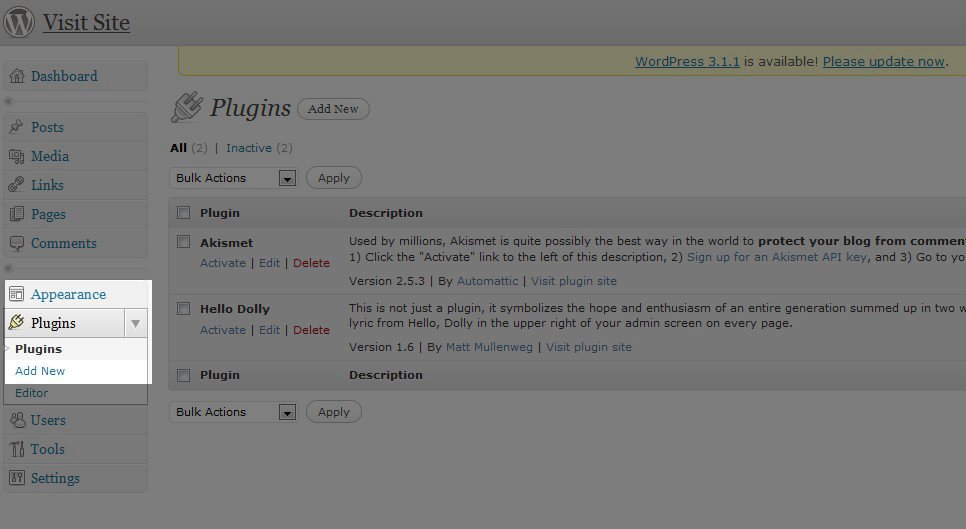Select Plugins submenu entry
The height and width of the screenshot is (529, 966).
[x=38, y=349]
